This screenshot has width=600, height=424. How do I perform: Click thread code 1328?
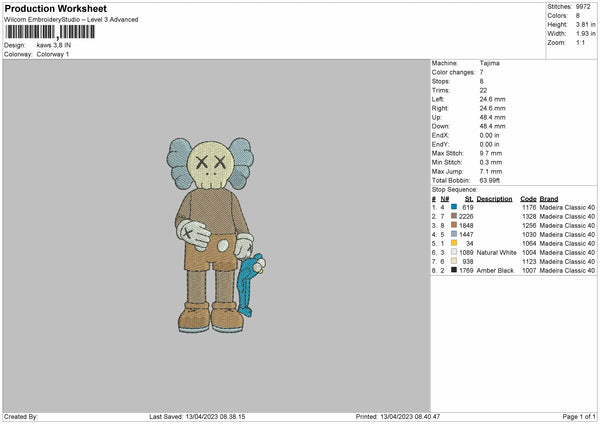pos(529,216)
